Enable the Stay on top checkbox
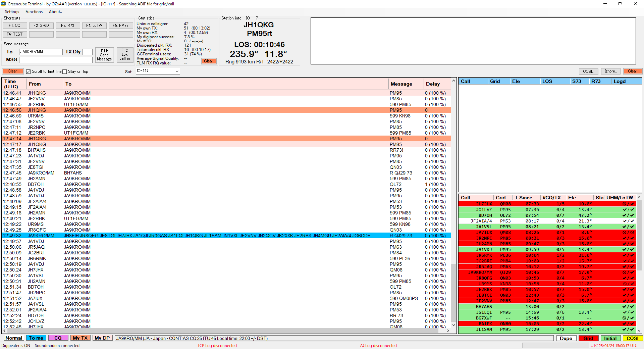The image size is (644, 349). tap(65, 71)
